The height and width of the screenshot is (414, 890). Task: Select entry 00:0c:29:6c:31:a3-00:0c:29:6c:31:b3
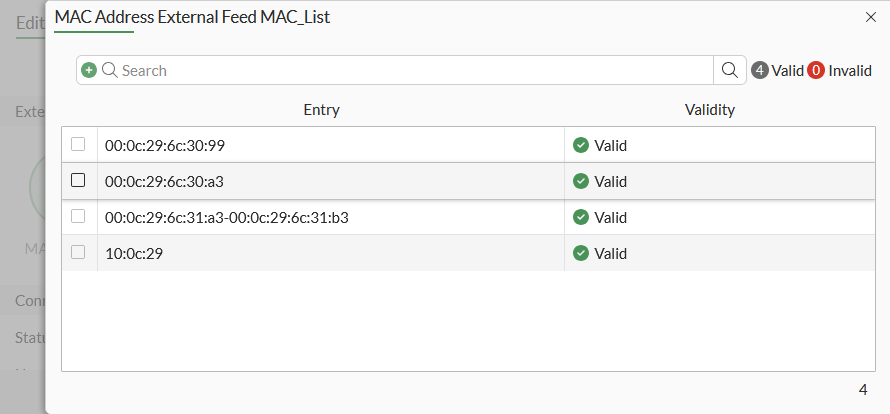226,217
